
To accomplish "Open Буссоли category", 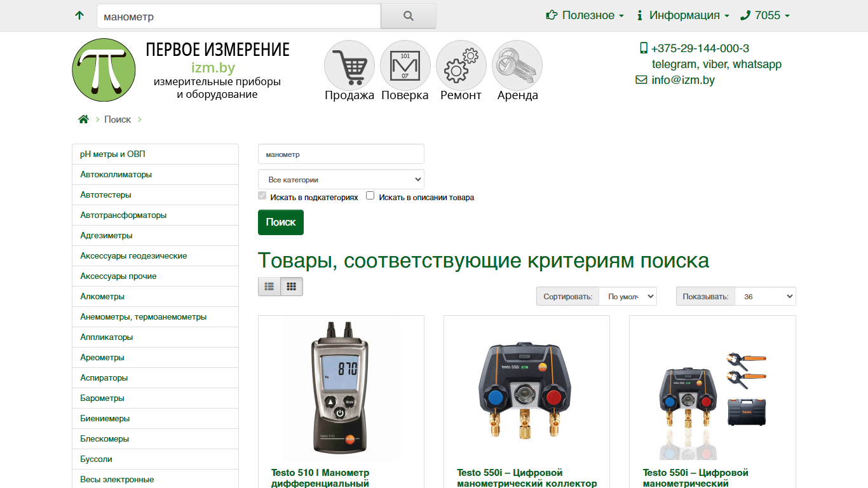I will point(155,459).
